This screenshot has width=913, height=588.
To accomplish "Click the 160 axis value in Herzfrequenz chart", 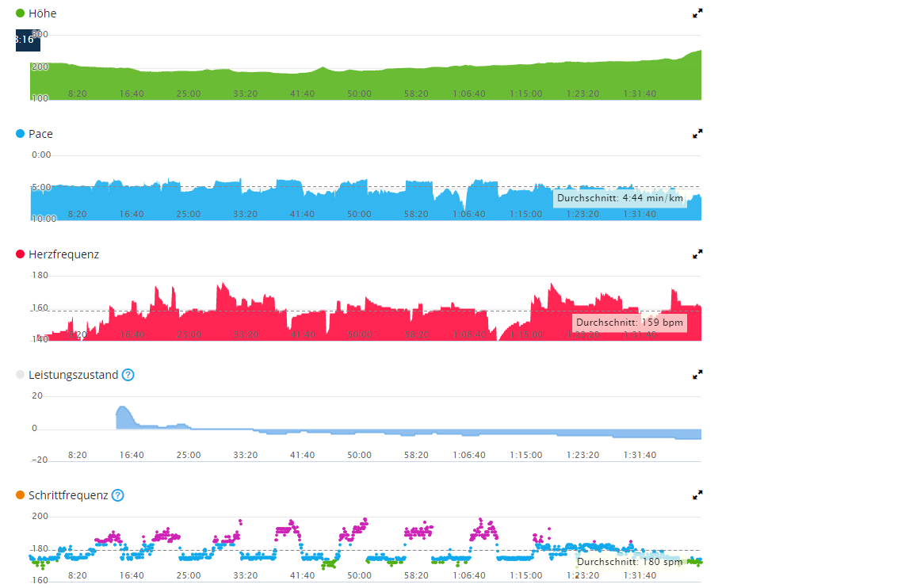I will click(40, 308).
